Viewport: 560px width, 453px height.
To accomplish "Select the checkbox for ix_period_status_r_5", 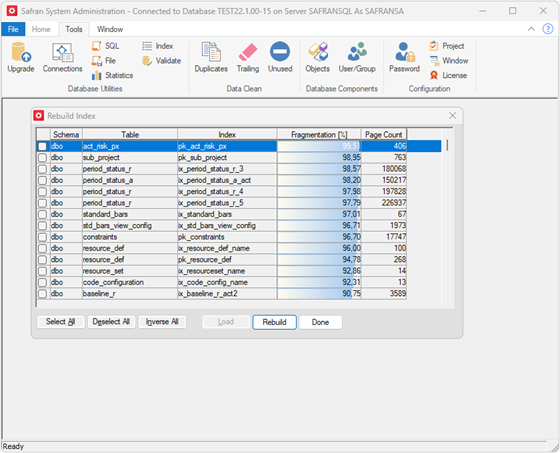I will (x=42, y=203).
